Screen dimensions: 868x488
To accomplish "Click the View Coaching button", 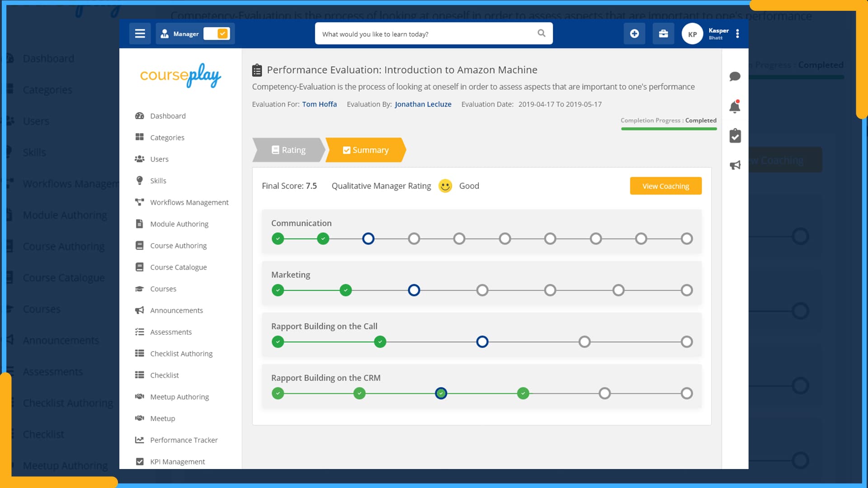I will pyautogui.click(x=665, y=186).
